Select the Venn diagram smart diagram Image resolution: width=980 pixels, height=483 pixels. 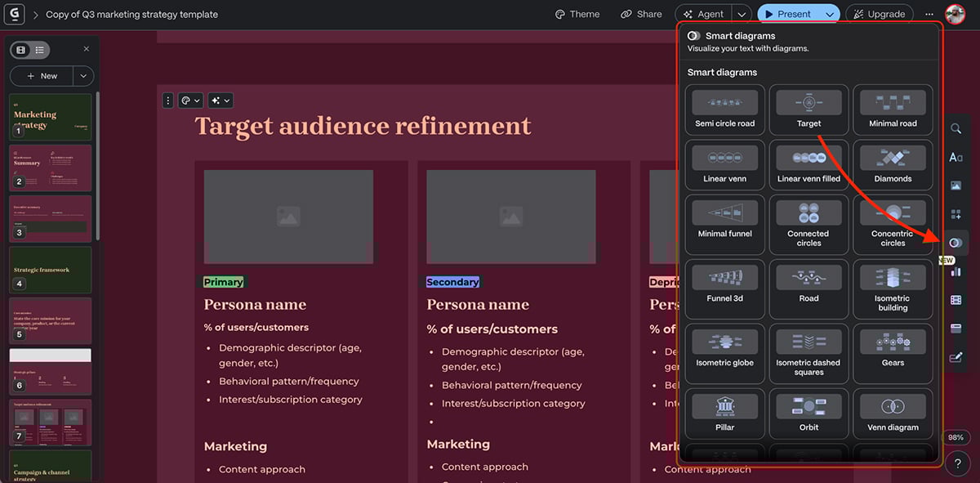893,414
